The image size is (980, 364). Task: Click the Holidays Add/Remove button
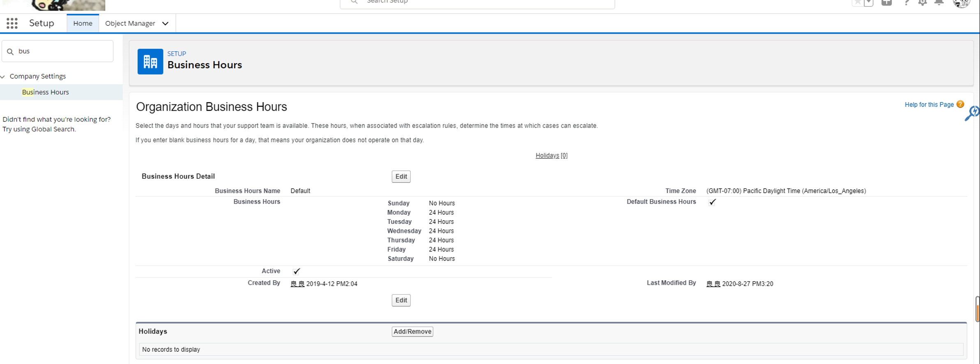pyautogui.click(x=412, y=332)
